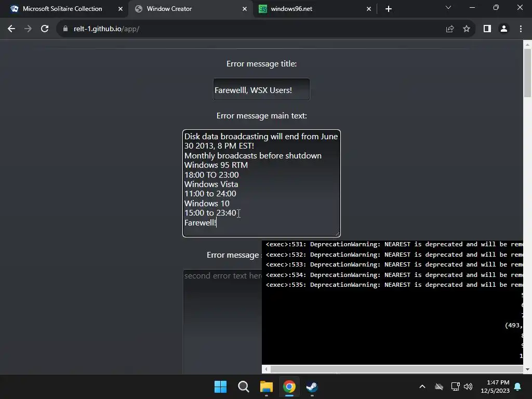The height and width of the screenshot is (399, 532).
Task: Switch to the windows96.net tab
Action: (314, 9)
